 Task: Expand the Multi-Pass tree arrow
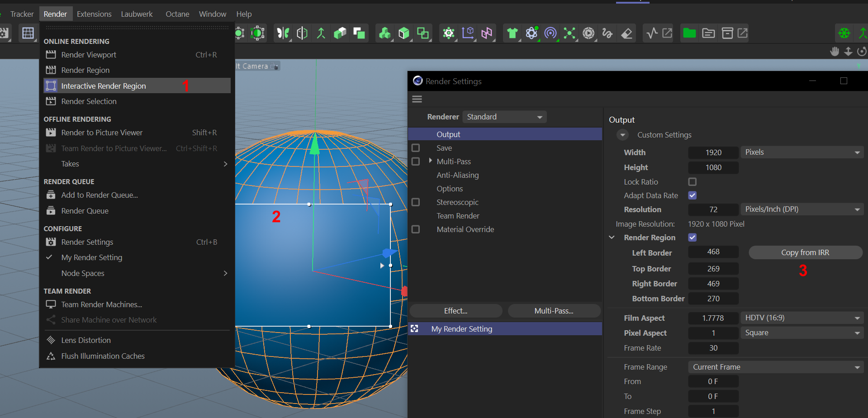[x=430, y=161]
